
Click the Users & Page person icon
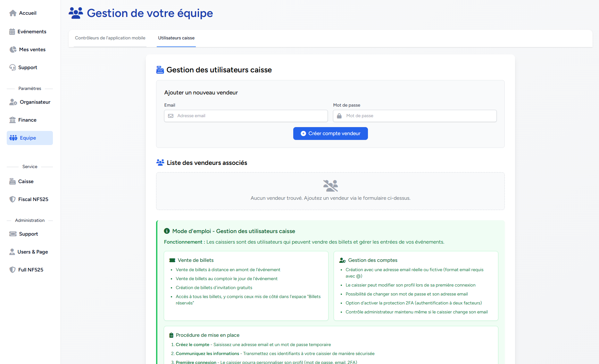click(12, 252)
